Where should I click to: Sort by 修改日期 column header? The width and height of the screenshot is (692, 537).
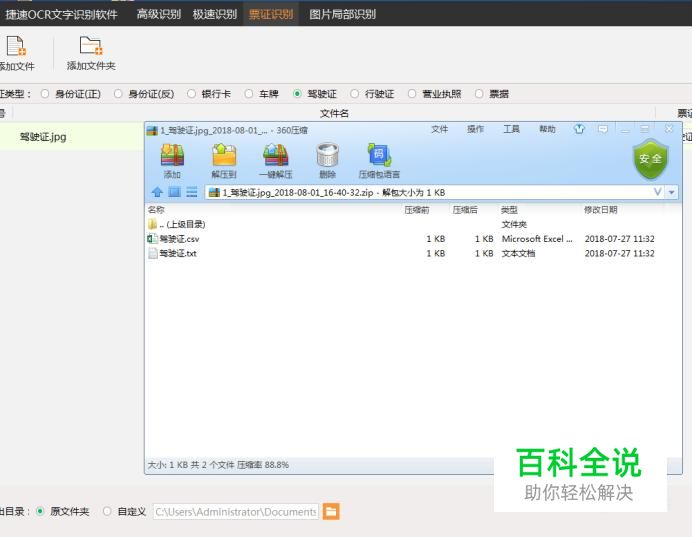coord(601,210)
